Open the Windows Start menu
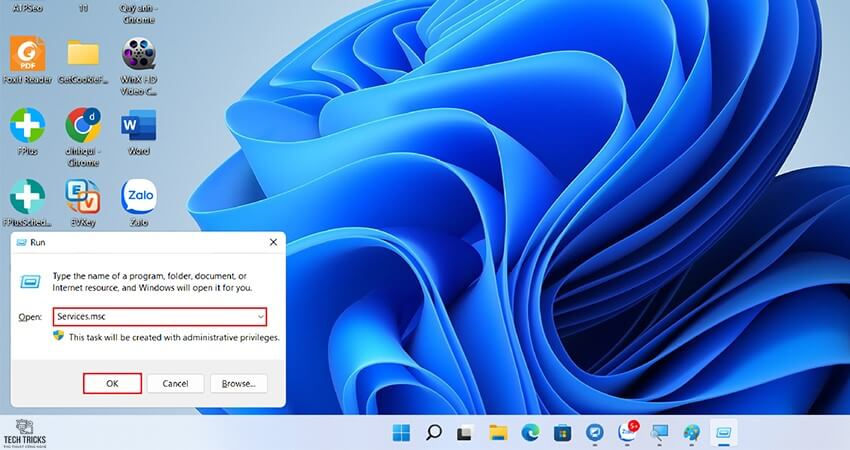 point(401,432)
